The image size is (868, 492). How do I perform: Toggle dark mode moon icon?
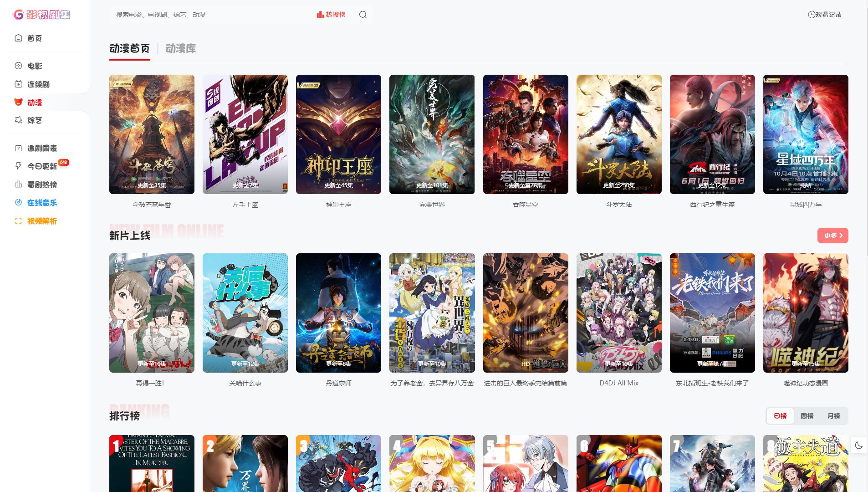[859, 446]
